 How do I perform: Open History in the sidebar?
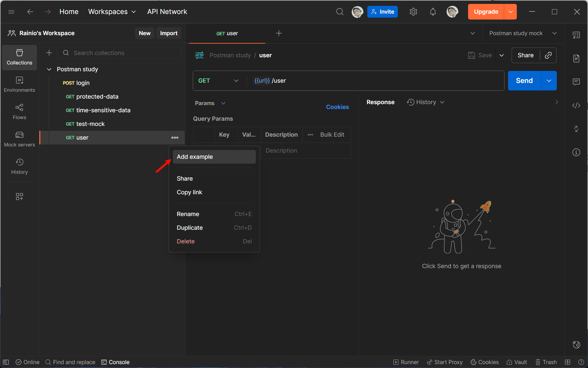click(20, 167)
